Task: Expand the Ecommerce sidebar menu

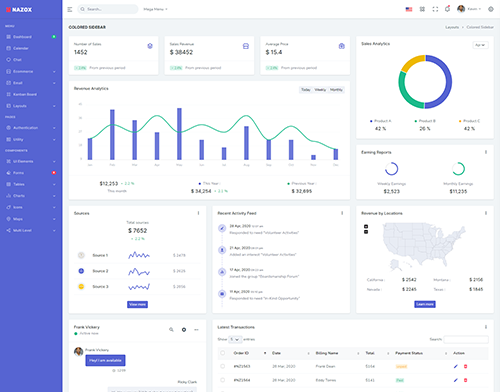Action: click(31, 71)
